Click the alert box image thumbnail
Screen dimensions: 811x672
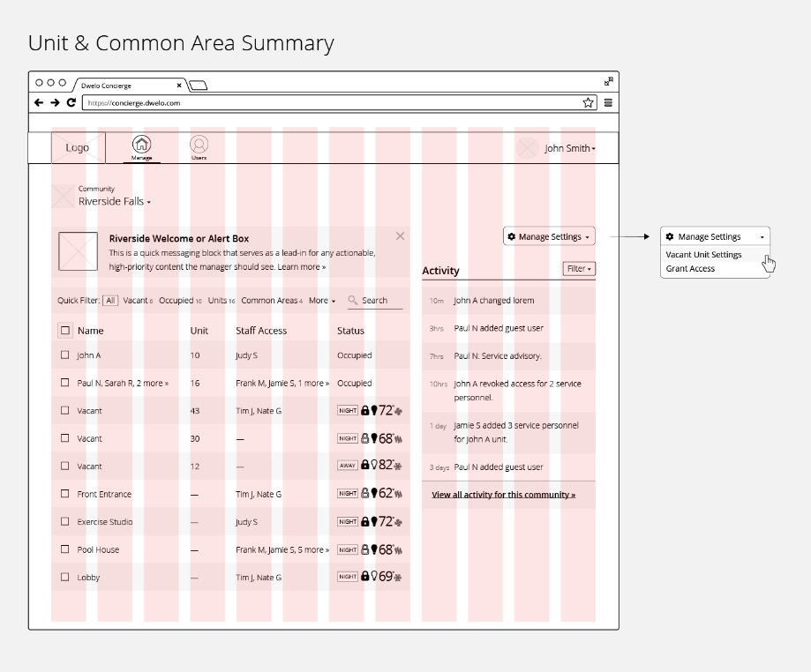(x=79, y=251)
